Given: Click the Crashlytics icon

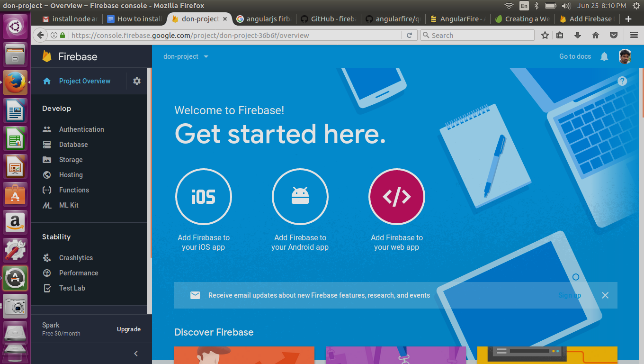Looking at the screenshot, I should (x=47, y=258).
